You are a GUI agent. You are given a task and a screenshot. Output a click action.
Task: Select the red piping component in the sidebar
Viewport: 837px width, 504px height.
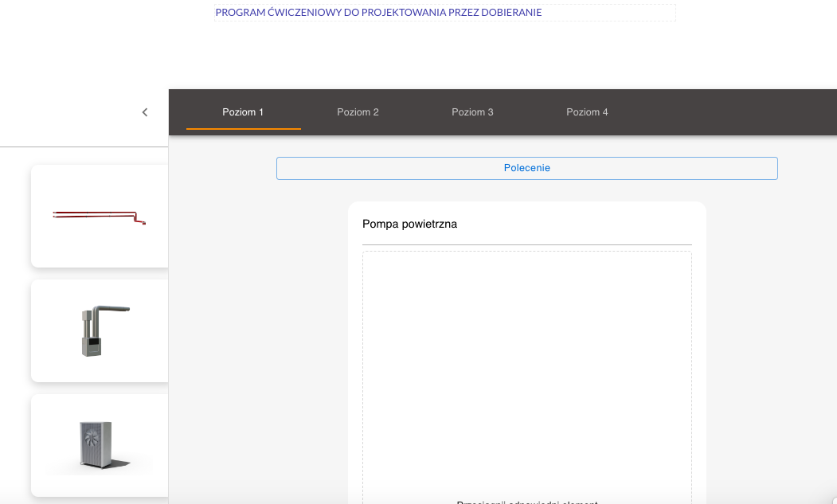(99, 215)
